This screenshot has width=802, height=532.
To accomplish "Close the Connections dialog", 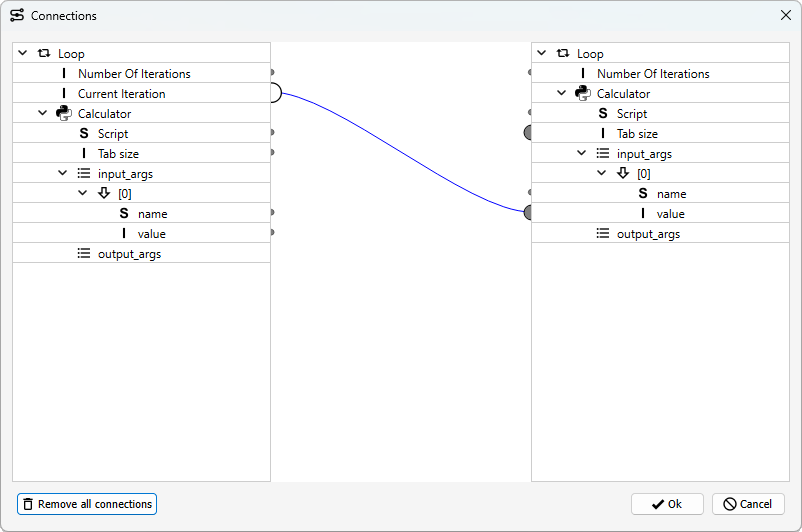I will pos(786,15).
